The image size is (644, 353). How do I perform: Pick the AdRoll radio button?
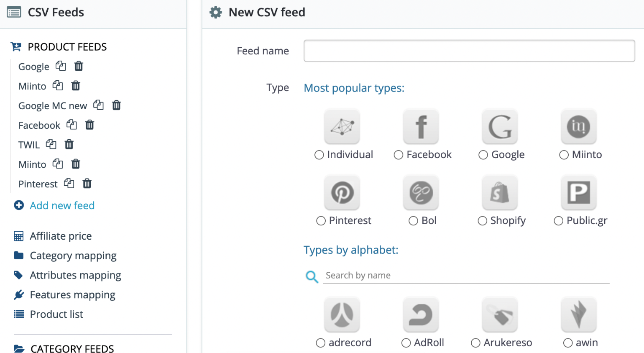click(x=406, y=343)
